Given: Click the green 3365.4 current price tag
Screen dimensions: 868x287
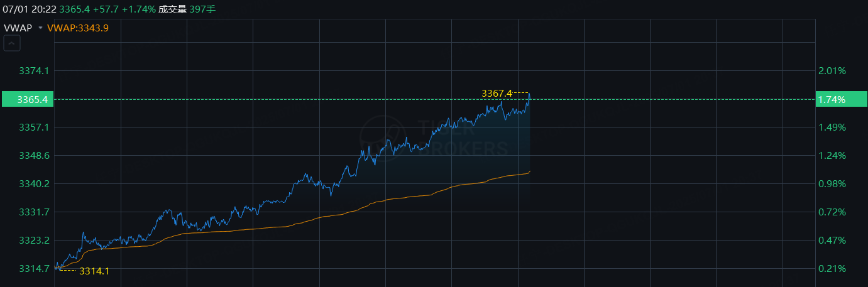Looking at the screenshot, I should 26,99.
